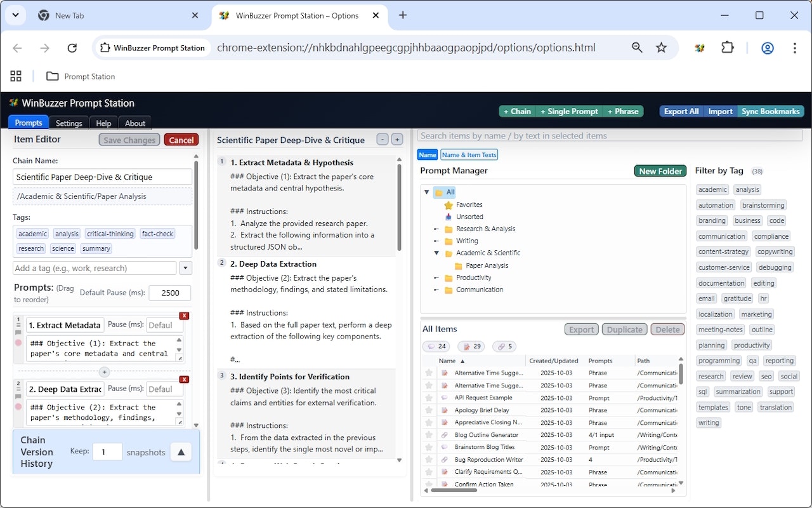
Task: Collapse the Academic & Scientific folder
Action: 436,253
